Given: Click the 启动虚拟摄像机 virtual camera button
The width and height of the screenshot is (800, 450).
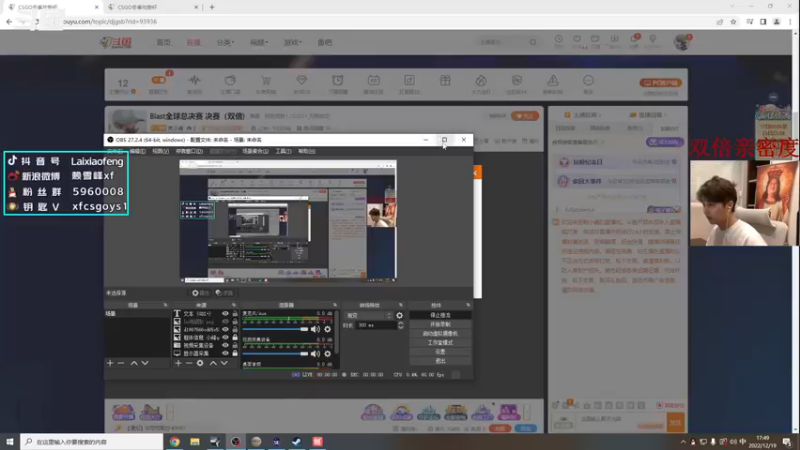Looking at the screenshot, I should [x=440, y=334].
